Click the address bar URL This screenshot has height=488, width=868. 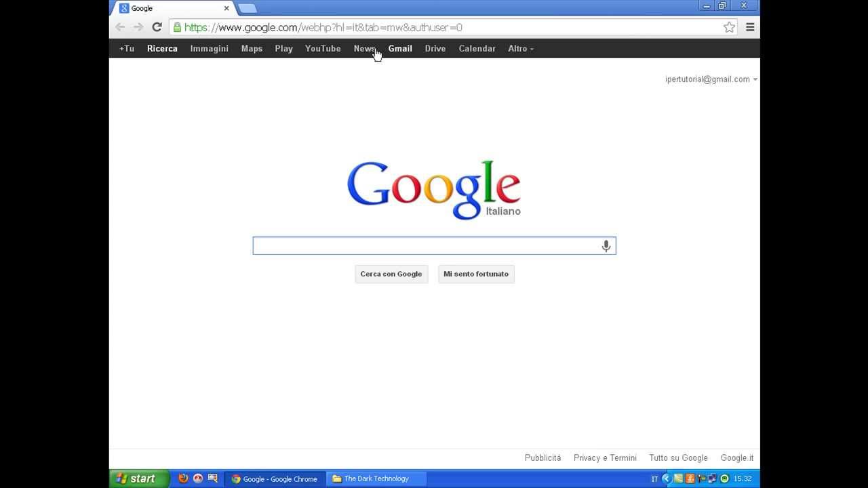[x=323, y=28]
